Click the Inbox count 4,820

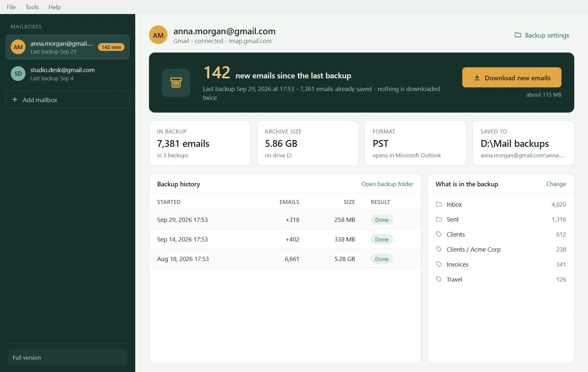559,204
